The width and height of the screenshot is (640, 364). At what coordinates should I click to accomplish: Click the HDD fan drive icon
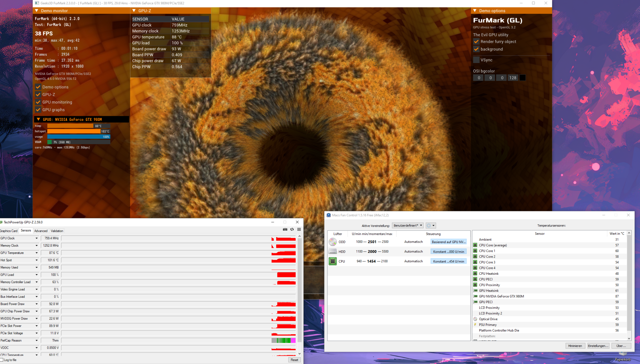[x=332, y=251]
